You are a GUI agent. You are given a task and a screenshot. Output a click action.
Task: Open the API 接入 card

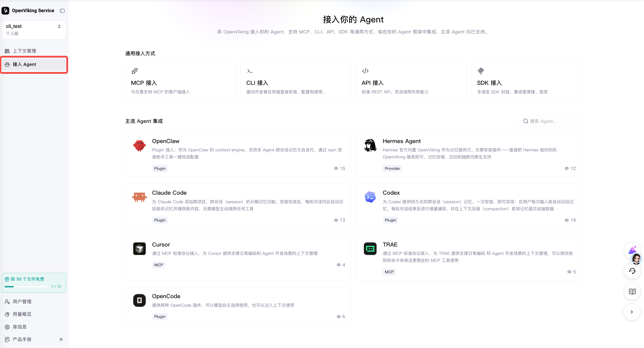(x=411, y=82)
